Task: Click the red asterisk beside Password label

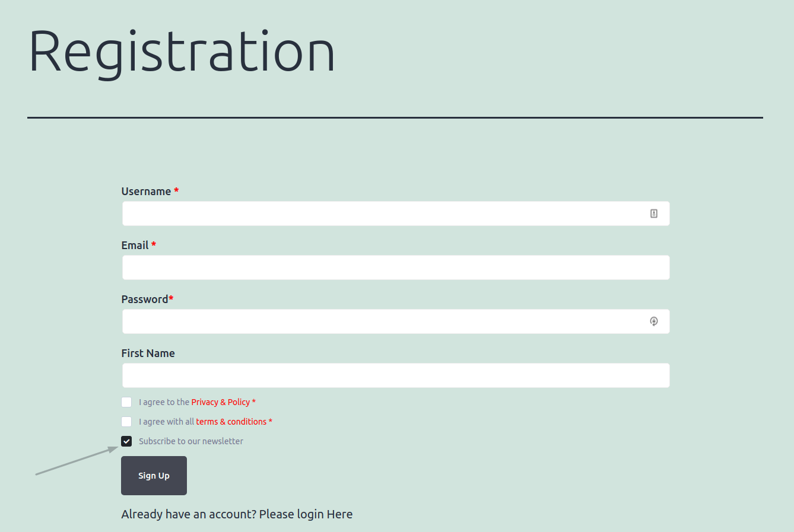Action: 171,299
